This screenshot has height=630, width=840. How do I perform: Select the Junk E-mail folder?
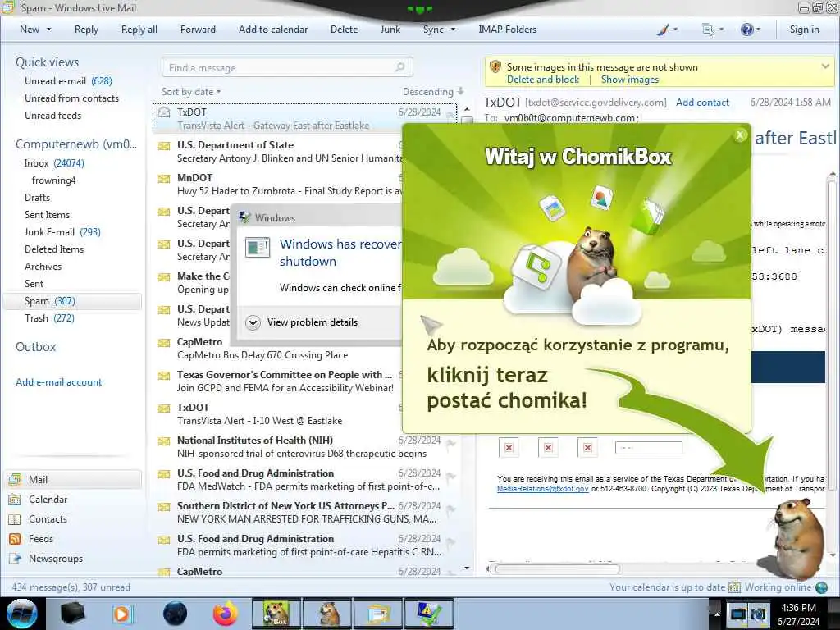coord(62,232)
